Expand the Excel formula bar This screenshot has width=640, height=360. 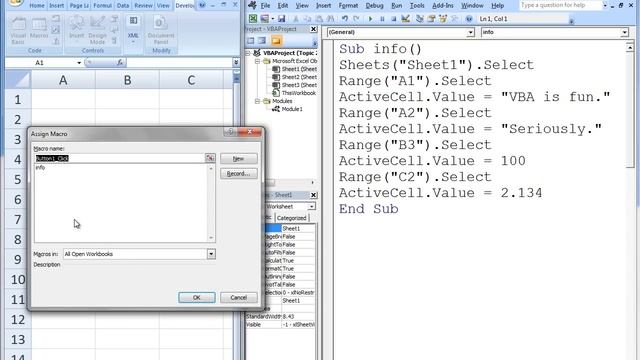[x=236, y=62]
